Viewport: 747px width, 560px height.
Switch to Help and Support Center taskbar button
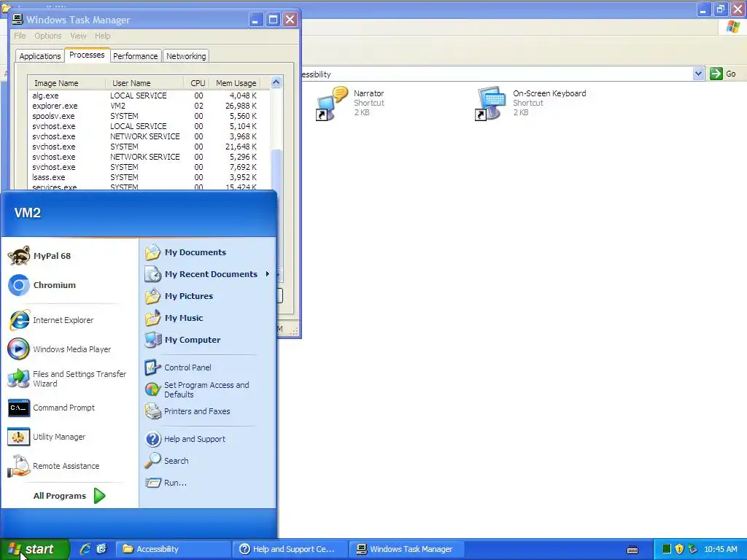[290, 549]
